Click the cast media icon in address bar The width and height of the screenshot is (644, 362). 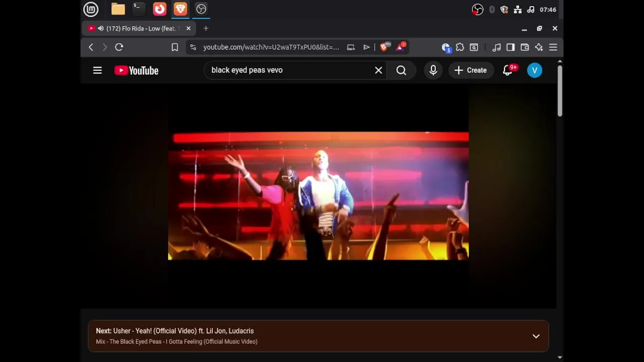point(351,47)
